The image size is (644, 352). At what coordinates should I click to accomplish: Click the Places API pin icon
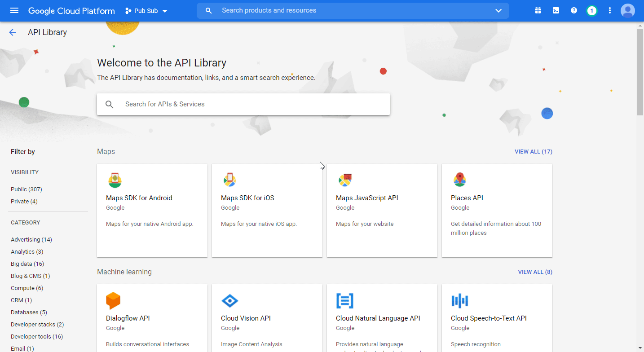click(x=459, y=180)
